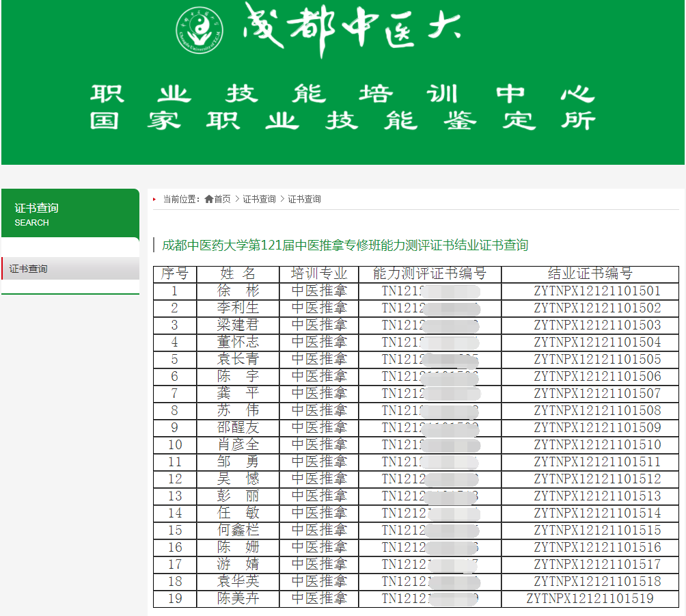Click certificate number ZYTNPX12121101514

tap(597, 513)
